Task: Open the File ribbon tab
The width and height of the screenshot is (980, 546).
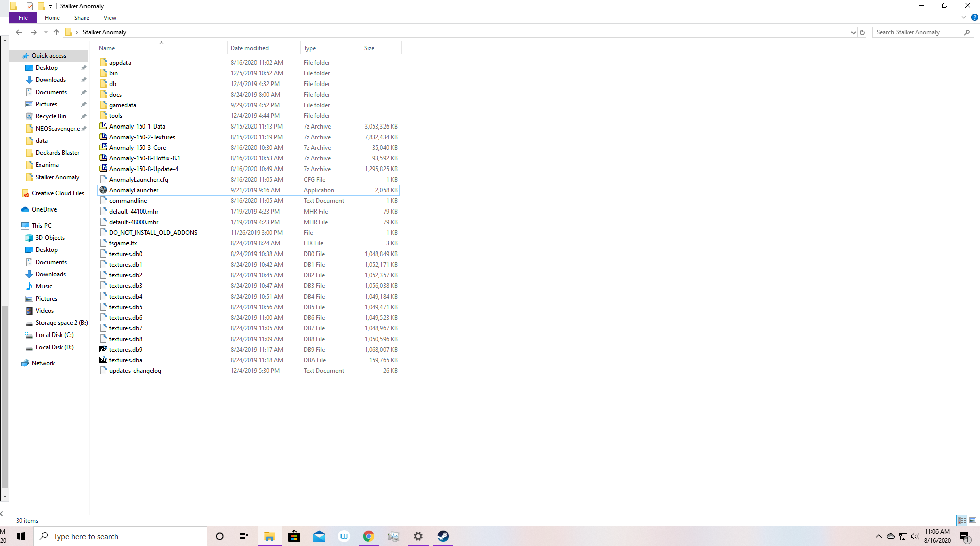Action: tap(23, 18)
